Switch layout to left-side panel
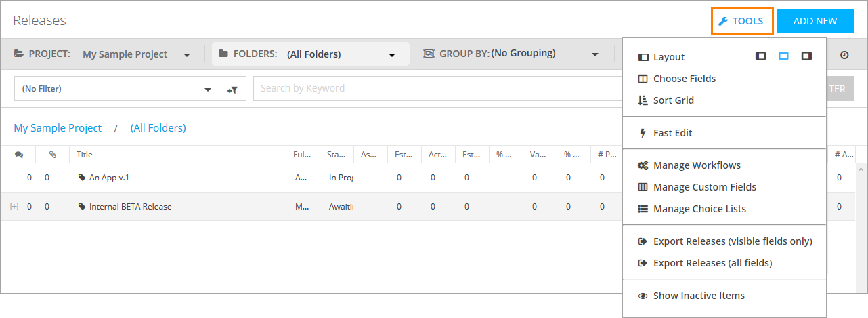The width and height of the screenshot is (868, 318). coord(761,56)
